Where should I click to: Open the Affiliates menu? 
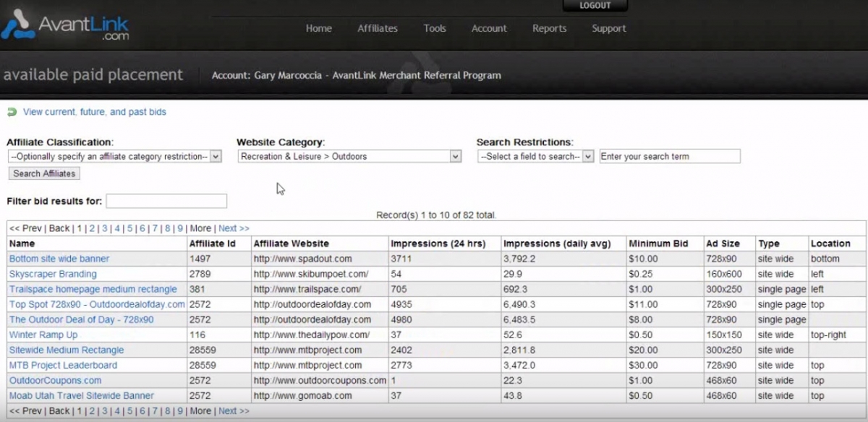tap(378, 28)
